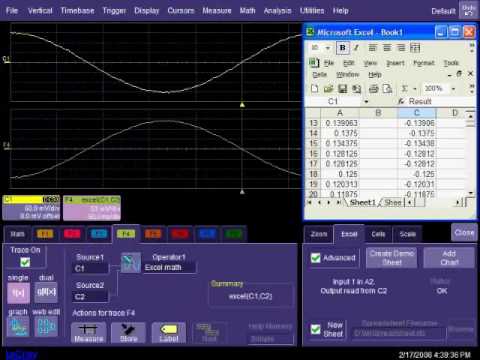The image size is (480, 360).
Task: Uncheck the Advanced checkbox
Action: 315,258
